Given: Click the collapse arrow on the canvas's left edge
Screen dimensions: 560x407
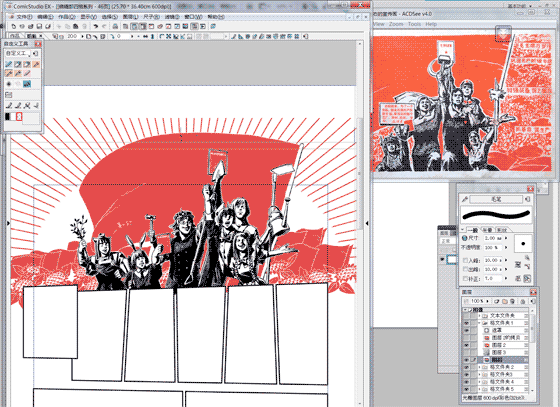Looking at the screenshot, I should tap(8, 223).
